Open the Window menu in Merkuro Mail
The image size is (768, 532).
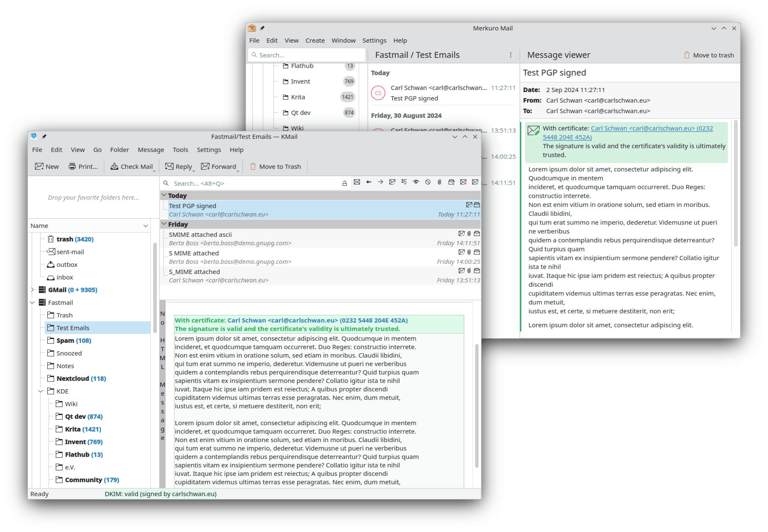pos(343,41)
